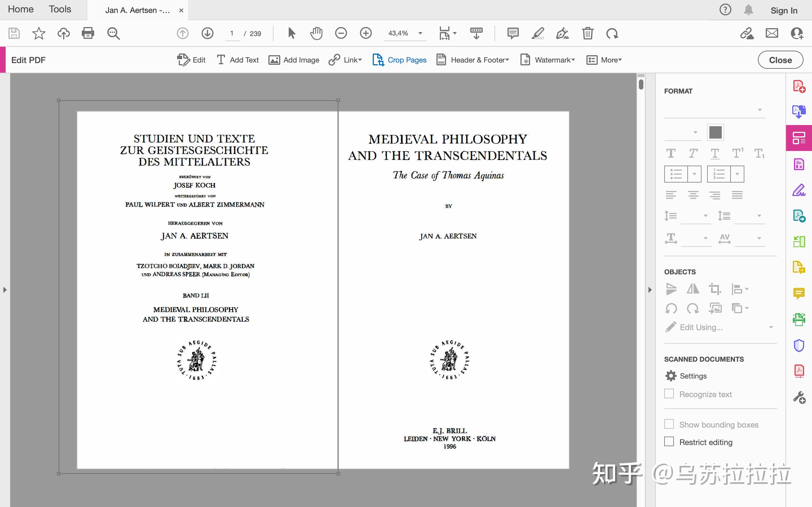Enable the Recognize text option

tap(669, 394)
